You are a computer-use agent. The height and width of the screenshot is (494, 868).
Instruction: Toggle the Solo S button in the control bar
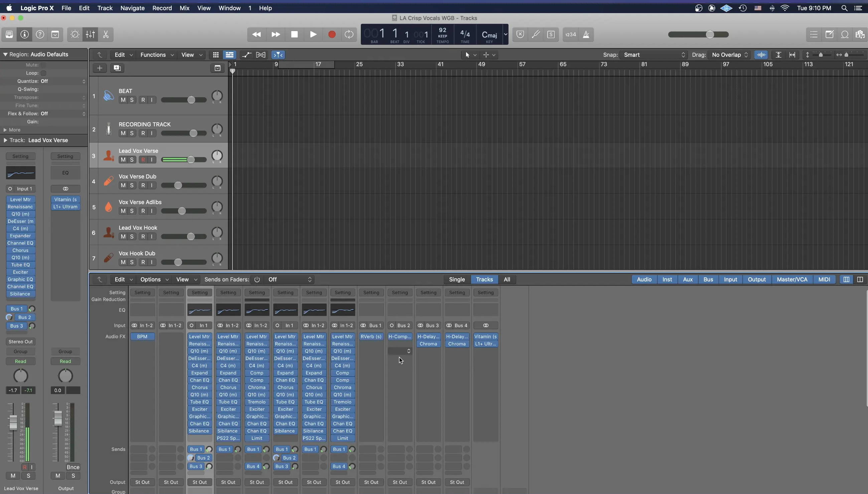pos(551,34)
